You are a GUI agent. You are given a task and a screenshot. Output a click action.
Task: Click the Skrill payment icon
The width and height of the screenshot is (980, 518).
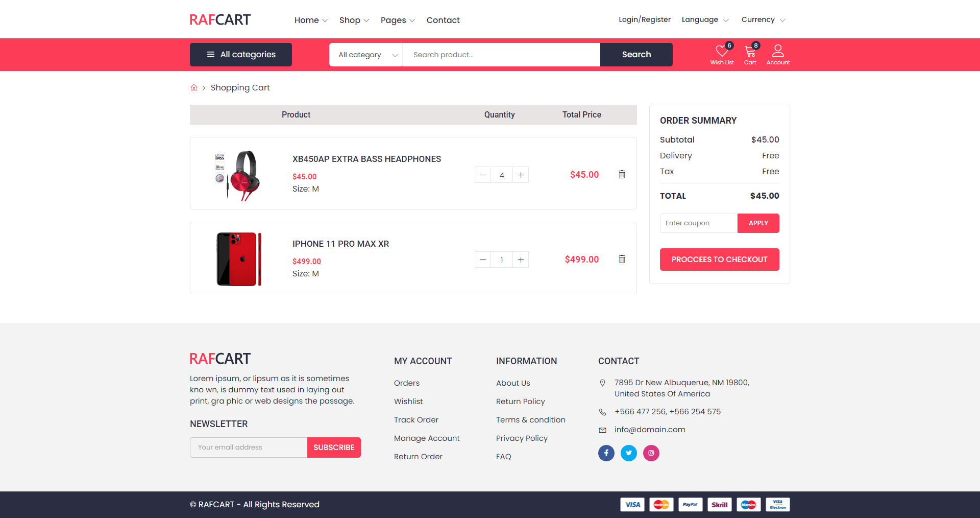[x=720, y=505]
